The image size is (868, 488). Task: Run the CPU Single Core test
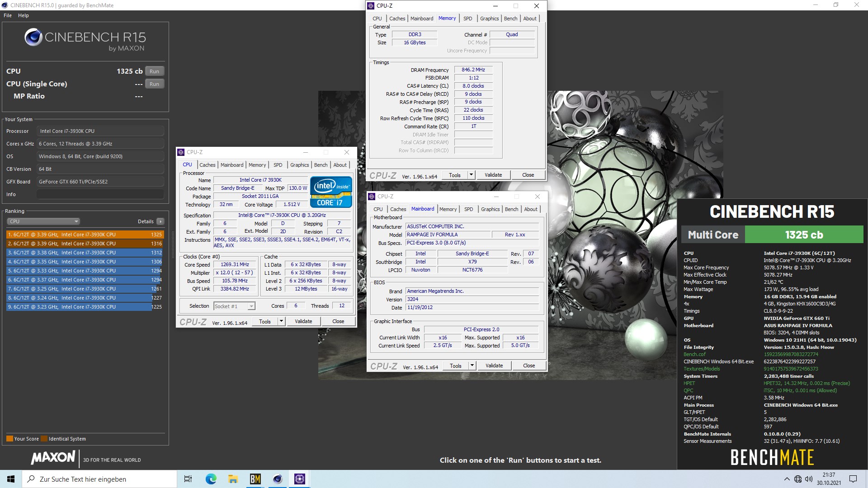155,84
